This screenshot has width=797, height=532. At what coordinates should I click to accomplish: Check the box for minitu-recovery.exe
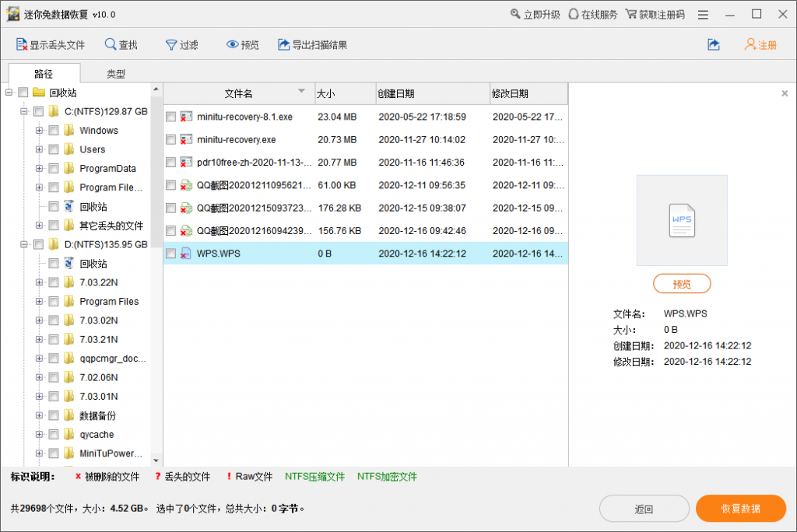[x=170, y=140]
